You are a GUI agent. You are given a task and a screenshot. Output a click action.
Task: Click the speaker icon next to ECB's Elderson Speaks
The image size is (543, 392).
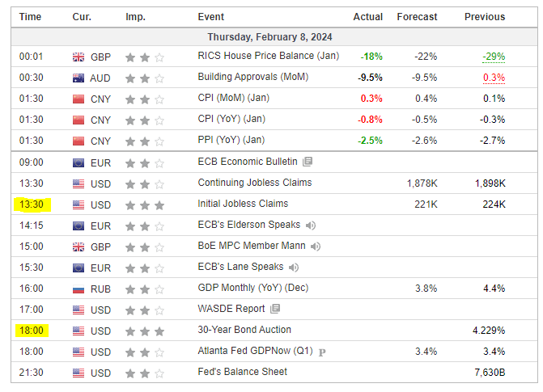[x=311, y=225]
